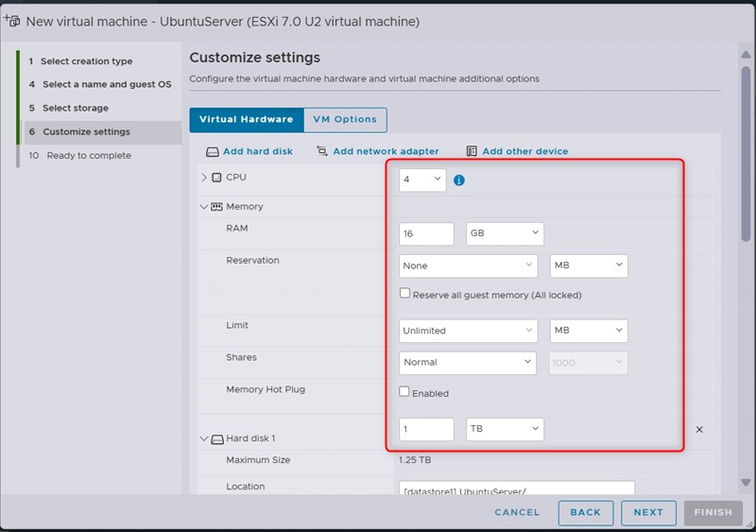The height and width of the screenshot is (532, 756).
Task: Open the hard disk TB unit dropdown
Action: (x=505, y=429)
